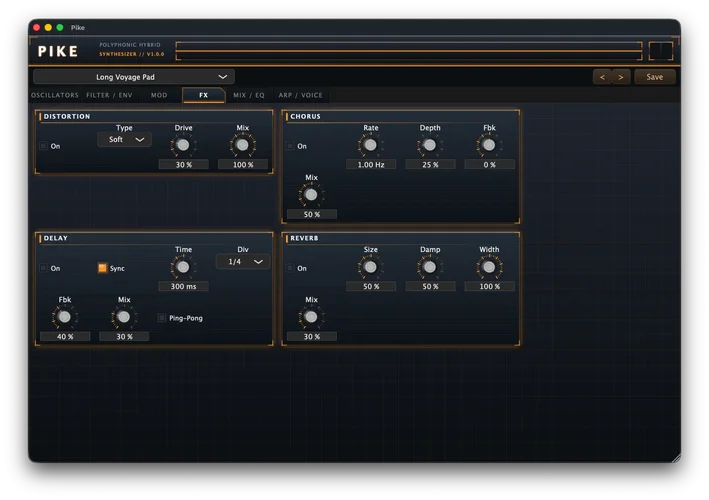Toggle the Delay Sync checkbox
Image resolution: width=709 pixels, height=500 pixels.
coord(103,268)
